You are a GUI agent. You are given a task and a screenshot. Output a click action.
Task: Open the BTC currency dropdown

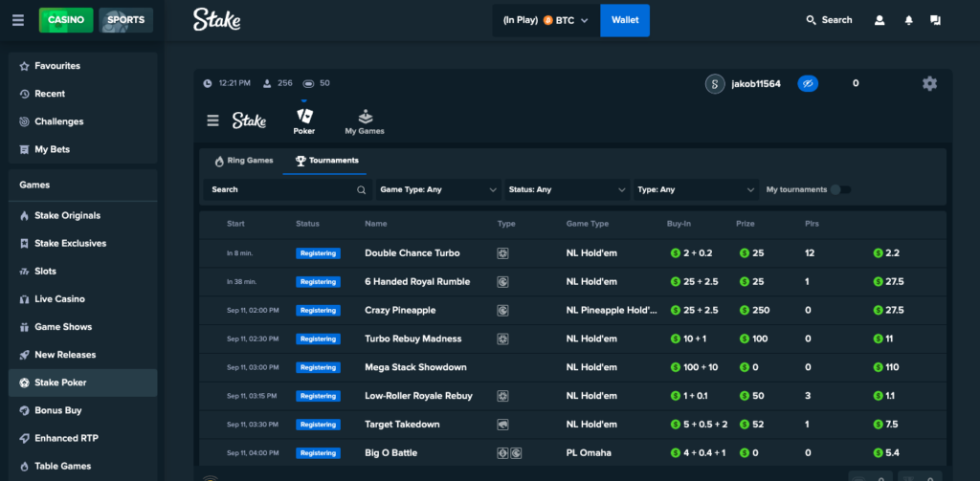546,20
